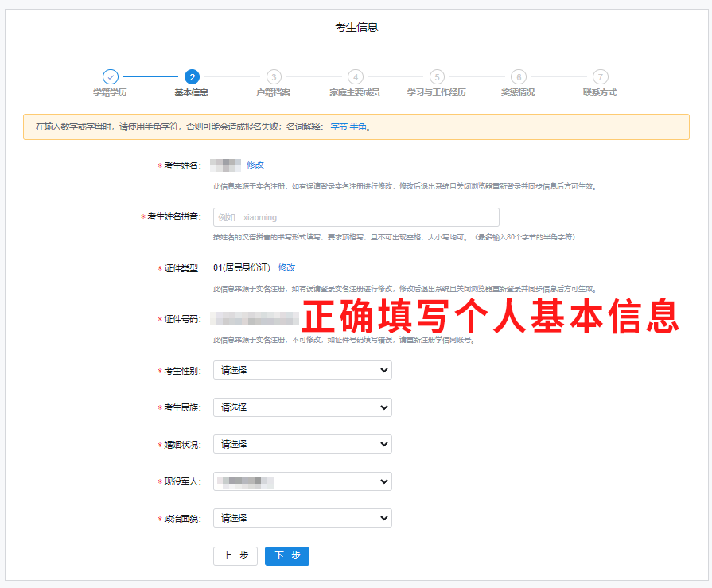Click the completed 学籍学历 step checkmark icon
The height and width of the screenshot is (588, 712).
tap(111, 77)
